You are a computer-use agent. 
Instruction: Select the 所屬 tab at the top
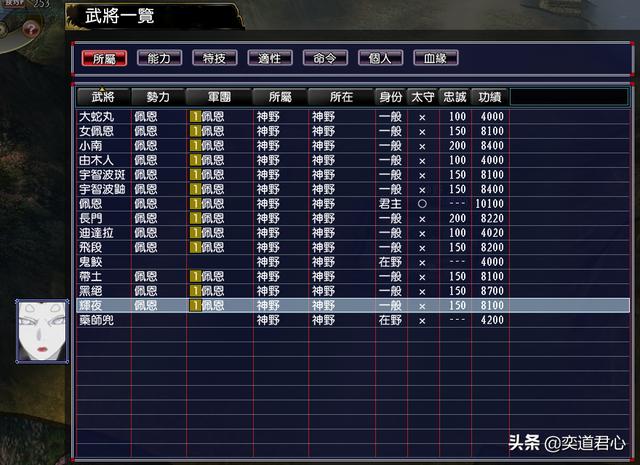tap(104, 58)
